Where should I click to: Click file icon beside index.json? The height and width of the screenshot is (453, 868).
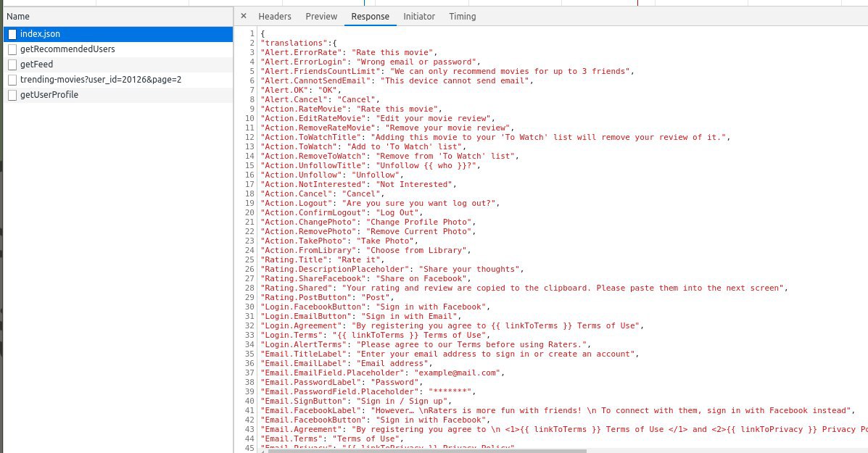click(12, 34)
